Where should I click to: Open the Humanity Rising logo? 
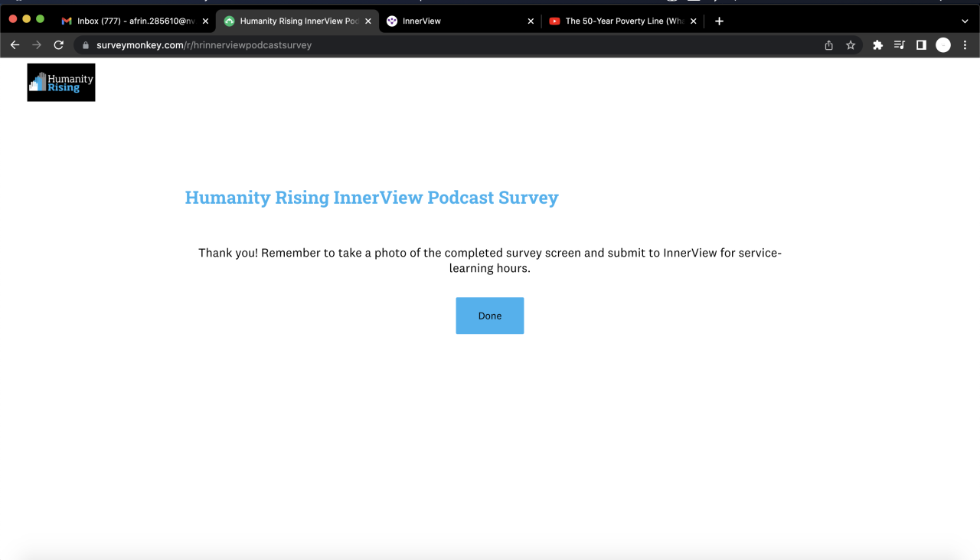click(x=61, y=82)
